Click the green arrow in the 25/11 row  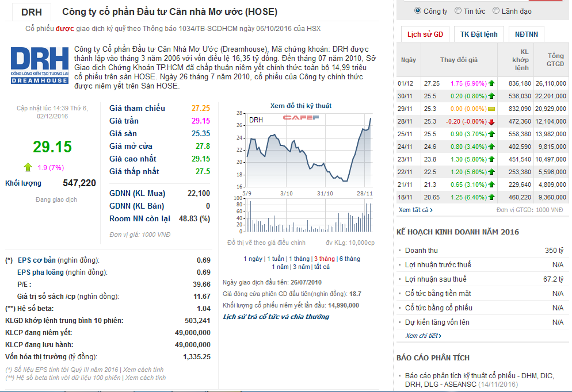point(491,134)
